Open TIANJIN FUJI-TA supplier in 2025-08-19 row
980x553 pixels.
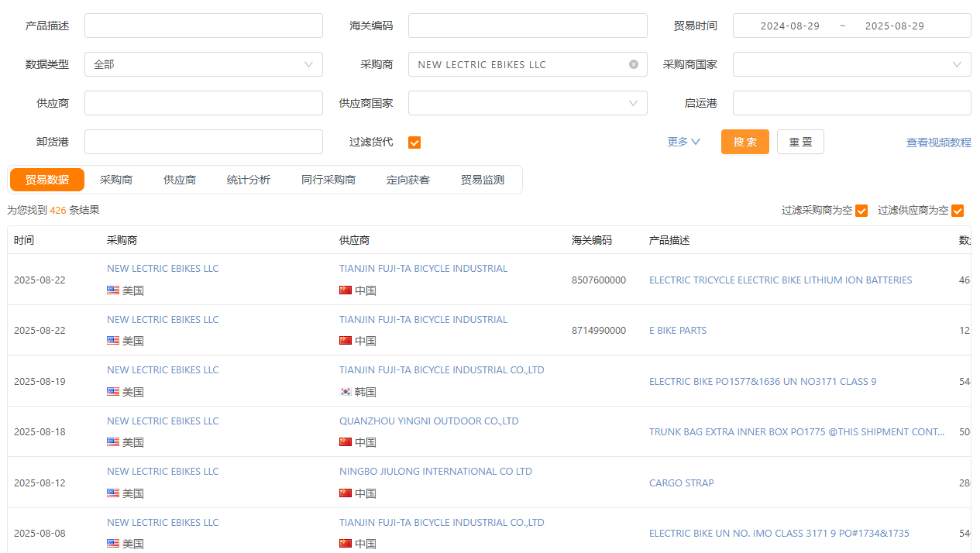point(442,370)
